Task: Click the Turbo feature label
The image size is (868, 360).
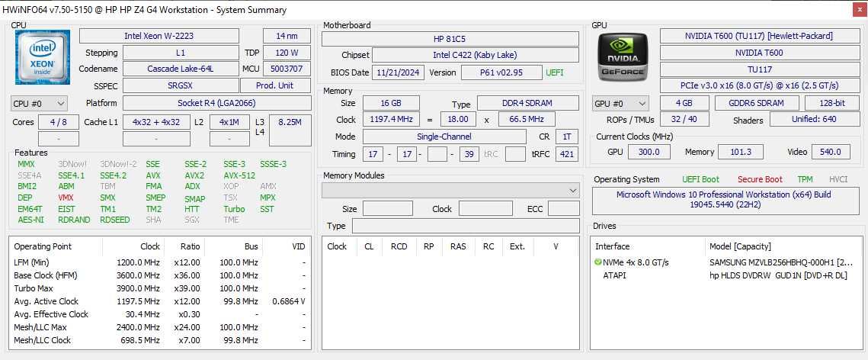Action: coord(234,209)
